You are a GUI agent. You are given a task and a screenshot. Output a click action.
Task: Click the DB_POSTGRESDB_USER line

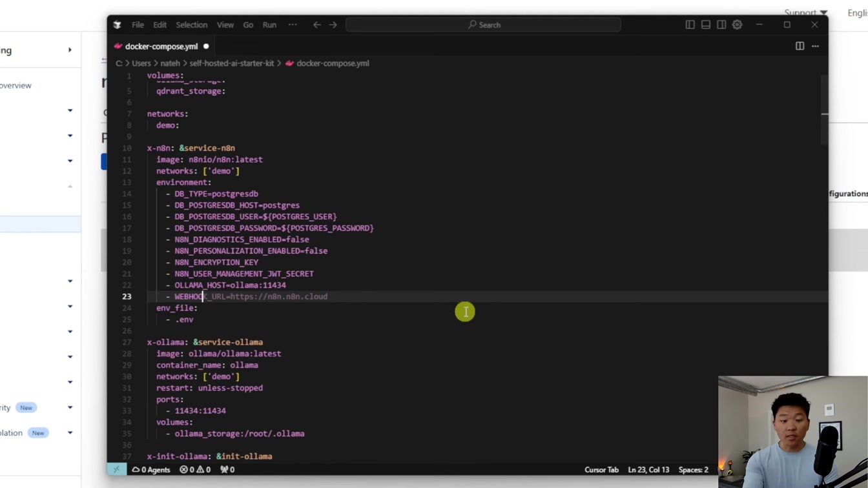255,216
